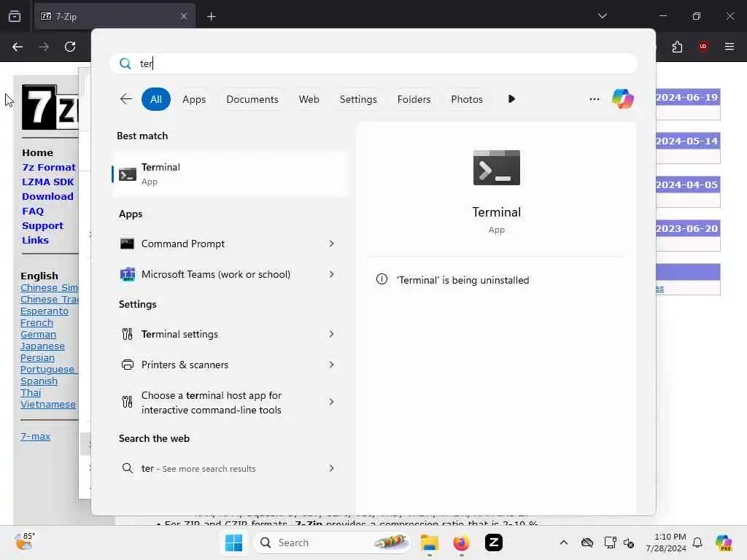Switch site language to Japanese

[x=42, y=346]
